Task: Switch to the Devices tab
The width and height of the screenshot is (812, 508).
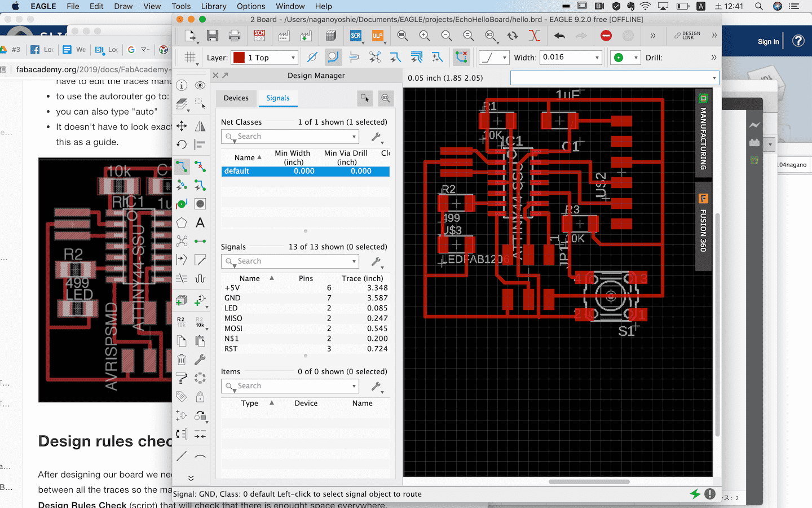Action: tap(236, 98)
